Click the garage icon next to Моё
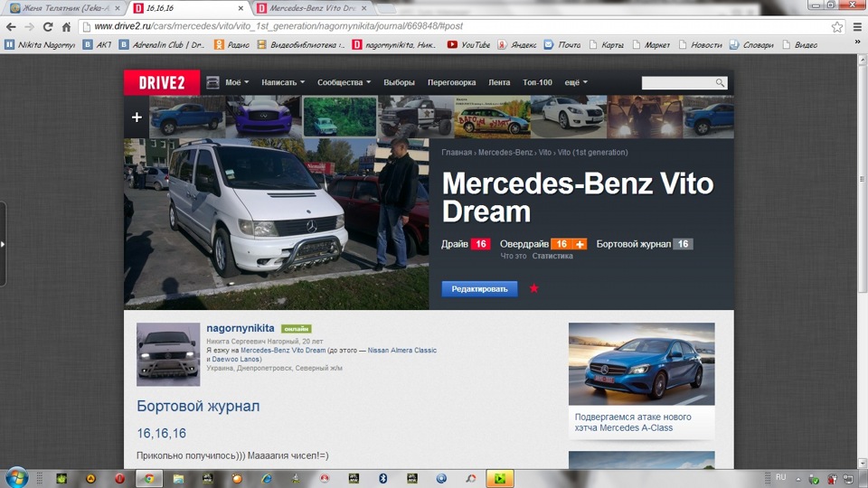The width and height of the screenshot is (868, 488). tap(212, 82)
